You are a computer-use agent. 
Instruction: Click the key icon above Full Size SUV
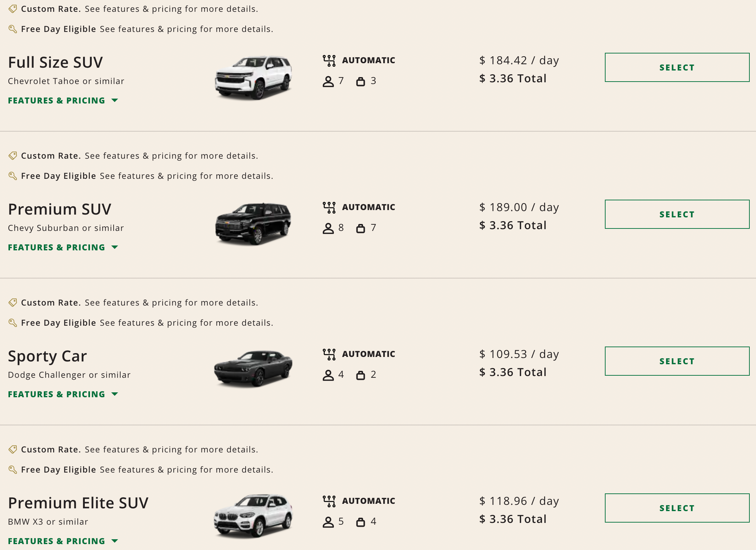(x=13, y=29)
